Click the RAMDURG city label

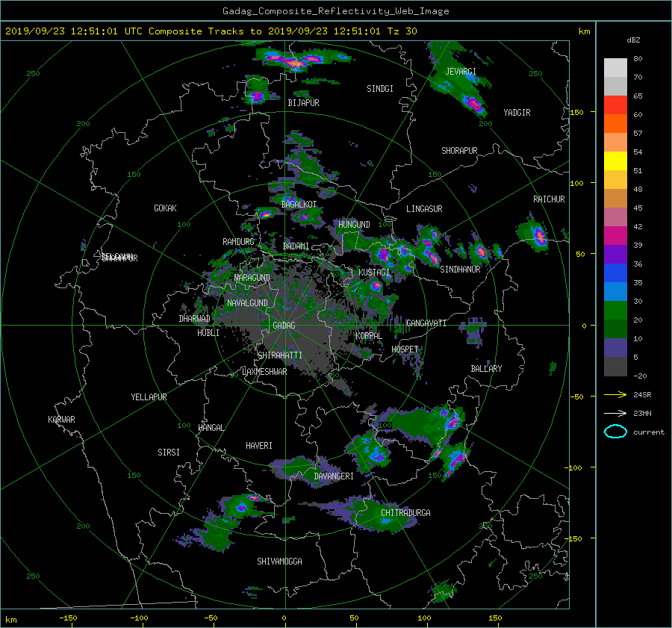coord(238,242)
